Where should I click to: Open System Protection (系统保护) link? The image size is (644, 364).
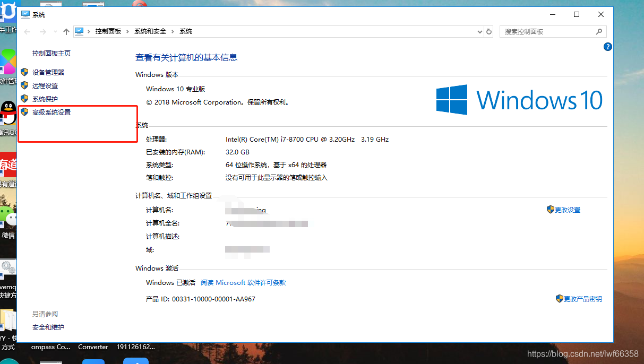(x=45, y=99)
